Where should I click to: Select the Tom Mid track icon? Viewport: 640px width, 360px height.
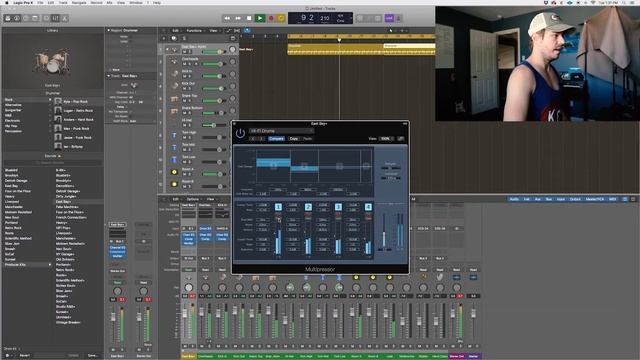(x=174, y=147)
